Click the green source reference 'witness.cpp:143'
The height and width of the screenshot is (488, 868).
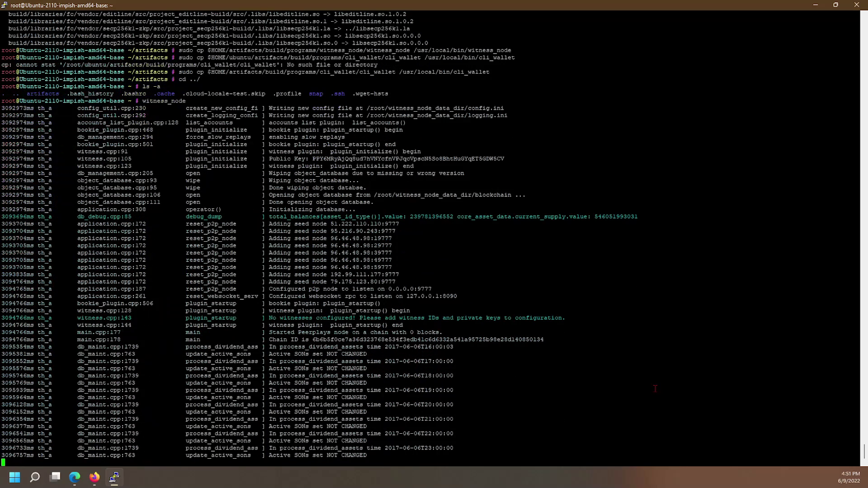click(104, 318)
